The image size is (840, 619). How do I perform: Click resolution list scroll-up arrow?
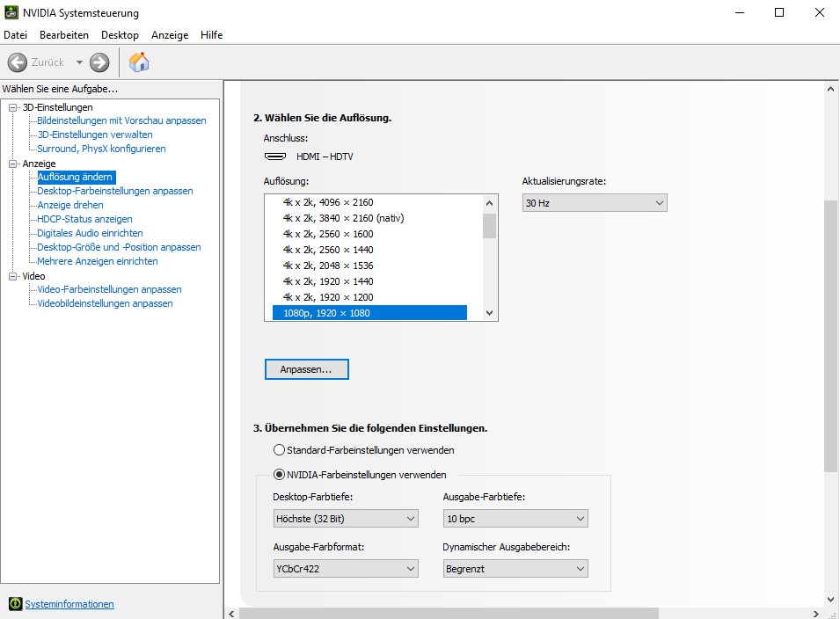[489, 203]
